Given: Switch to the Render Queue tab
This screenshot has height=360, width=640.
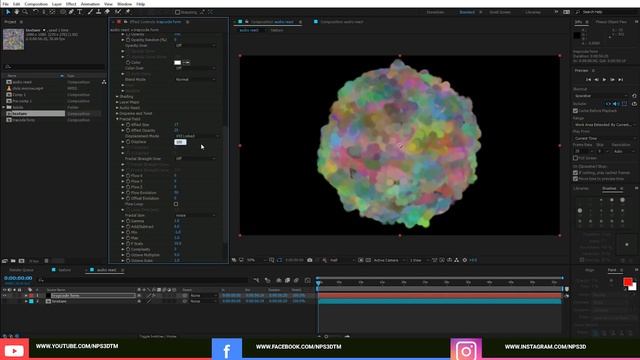Looking at the screenshot, I should (x=22, y=270).
